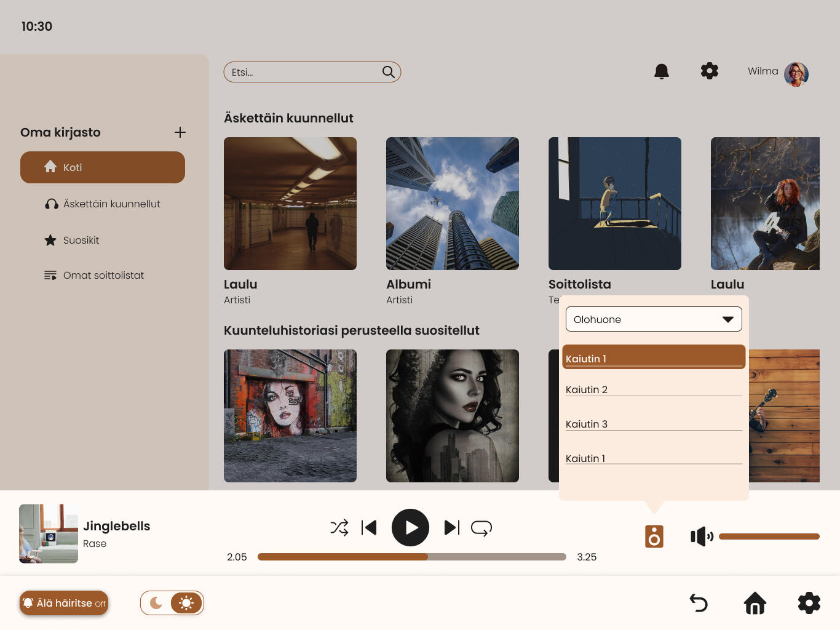Viewport: 840px width, 630px height.
Task: Open Wilma's profile avatar
Action: pyautogui.click(x=796, y=74)
